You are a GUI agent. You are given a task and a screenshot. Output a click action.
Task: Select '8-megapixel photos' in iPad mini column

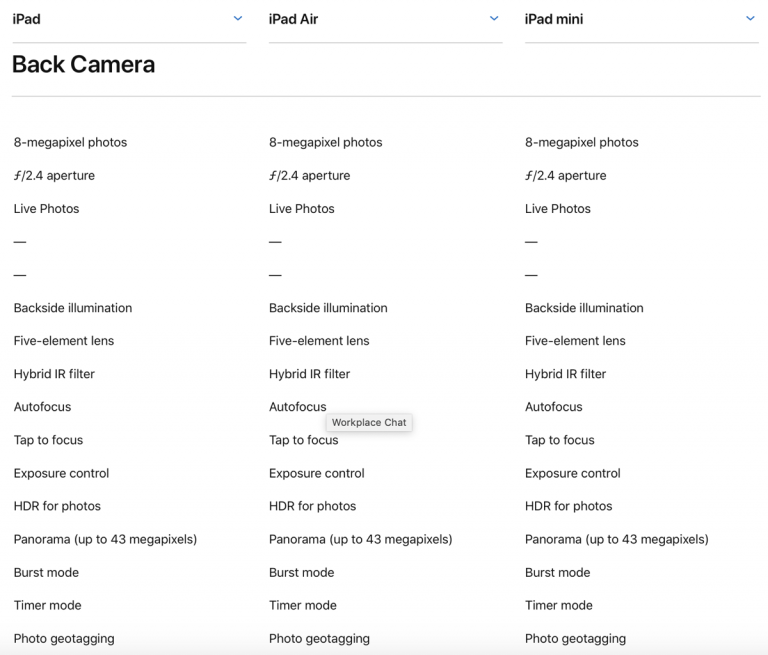coord(581,142)
